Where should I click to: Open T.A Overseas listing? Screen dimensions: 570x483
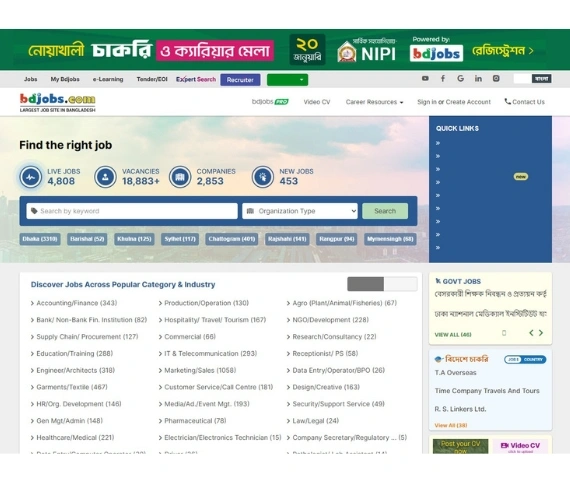[x=455, y=373]
